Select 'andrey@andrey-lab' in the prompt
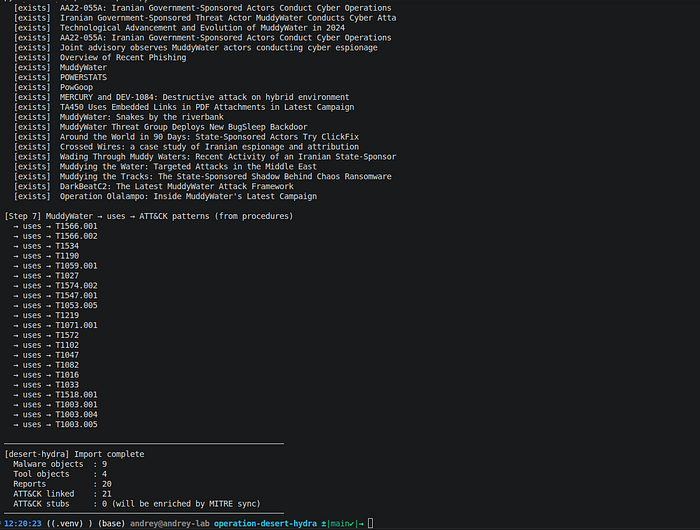The height and width of the screenshot is (530, 700). (x=170, y=523)
